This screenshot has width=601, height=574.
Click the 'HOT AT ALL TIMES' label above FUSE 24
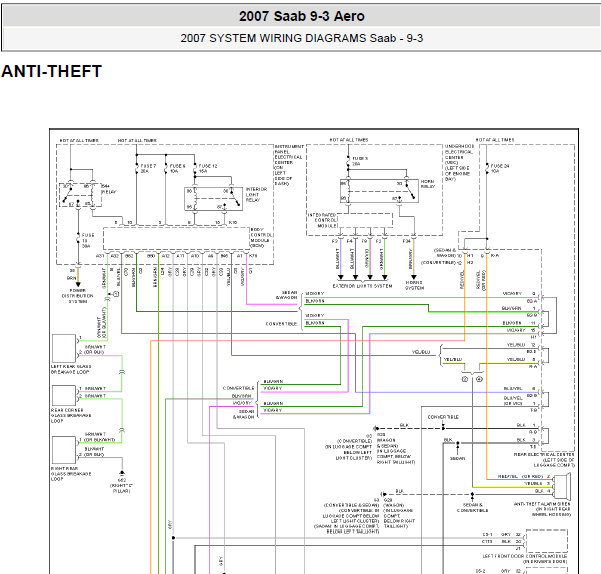click(x=495, y=140)
